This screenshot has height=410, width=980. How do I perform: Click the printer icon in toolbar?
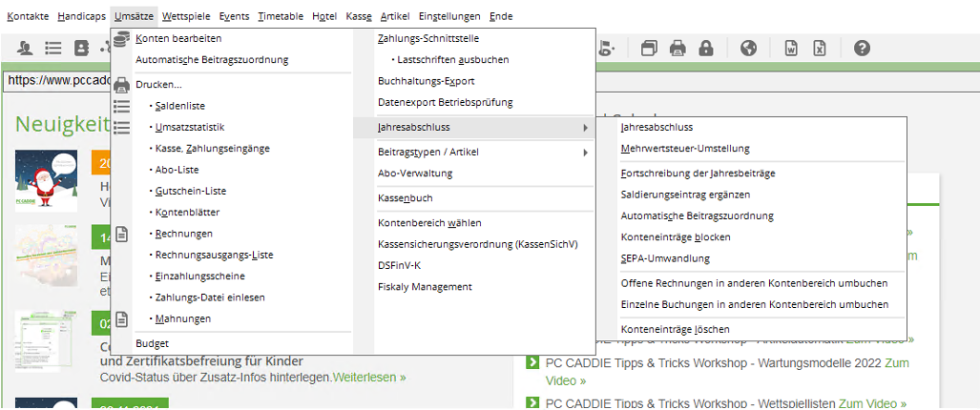coord(678,48)
